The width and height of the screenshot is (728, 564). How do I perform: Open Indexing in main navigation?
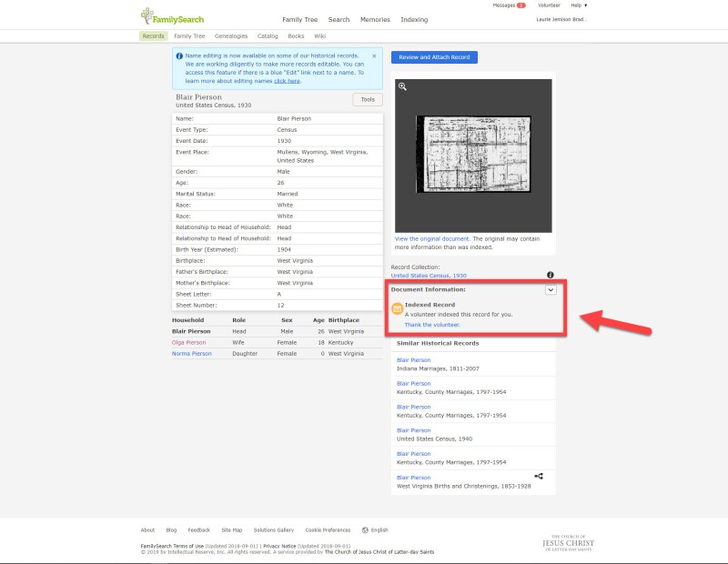pos(414,19)
